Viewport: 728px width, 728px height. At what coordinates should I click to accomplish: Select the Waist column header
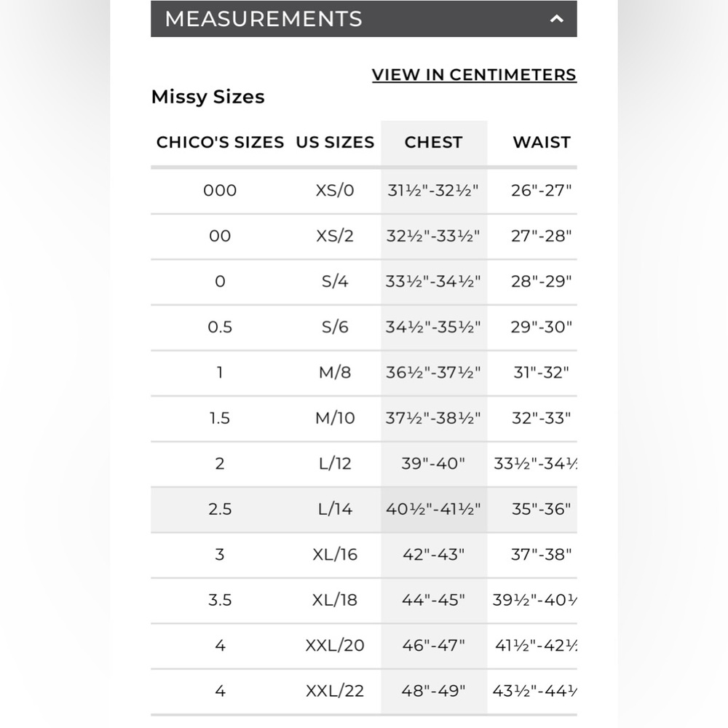[542, 142]
